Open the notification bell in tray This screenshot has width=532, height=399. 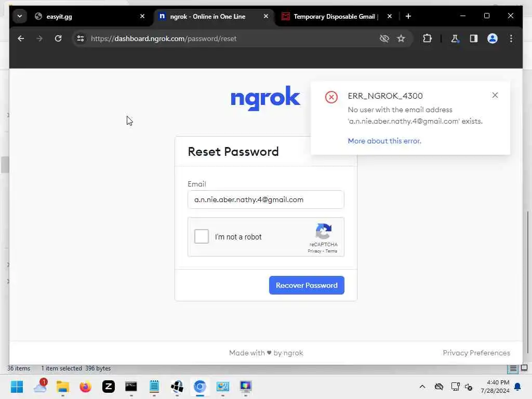click(x=517, y=387)
